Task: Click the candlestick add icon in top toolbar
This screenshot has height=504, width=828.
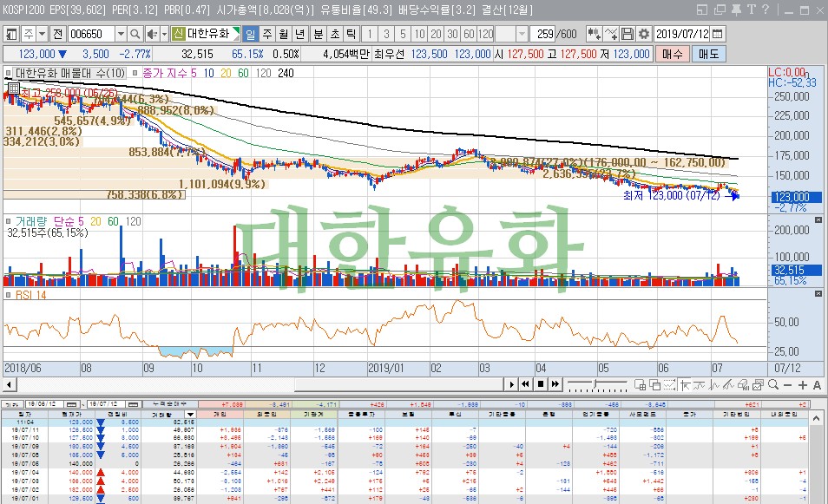Action: (594, 35)
